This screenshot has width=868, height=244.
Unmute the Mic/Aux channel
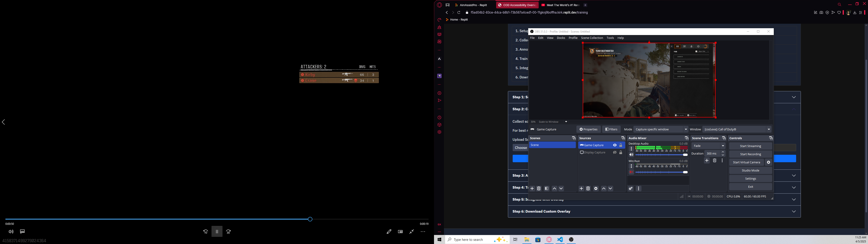631,172
